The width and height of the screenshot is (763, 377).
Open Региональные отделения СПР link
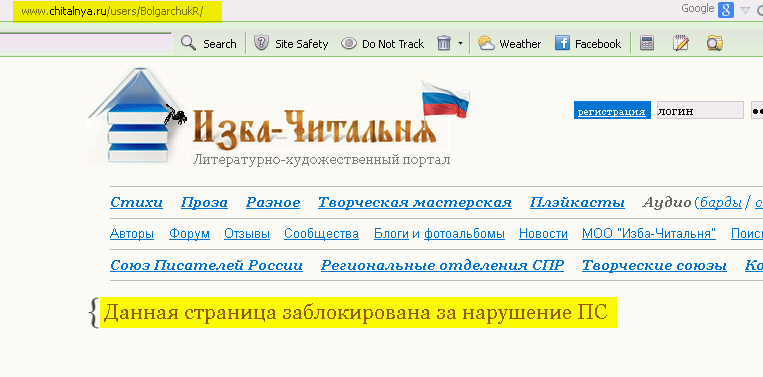(442, 266)
